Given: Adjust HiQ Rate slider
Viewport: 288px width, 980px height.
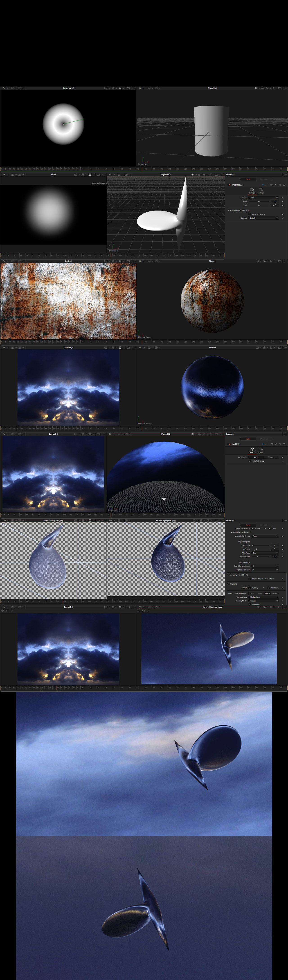Looking at the screenshot, I should tap(257, 549).
